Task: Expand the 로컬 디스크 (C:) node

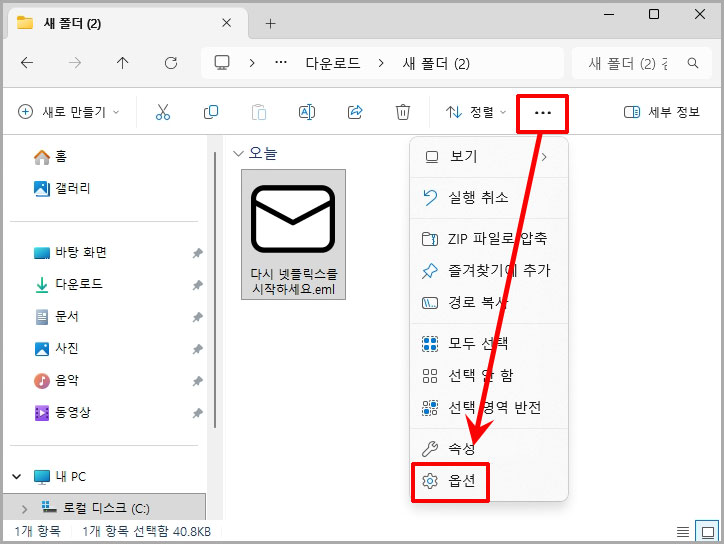Action: point(24,509)
